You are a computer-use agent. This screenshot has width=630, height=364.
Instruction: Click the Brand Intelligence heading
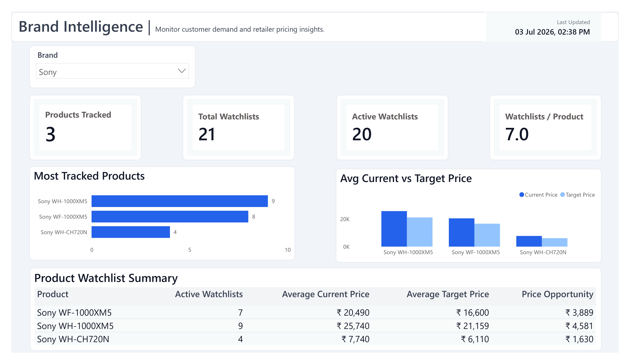click(x=81, y=27)
